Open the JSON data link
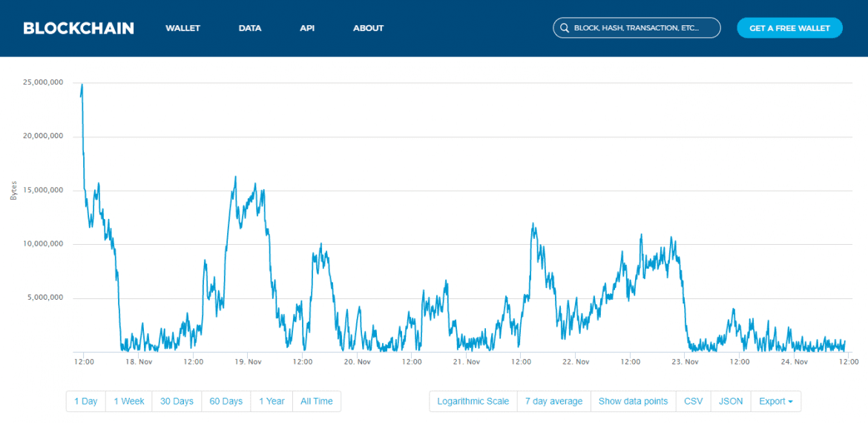 pyautogui.click(x=731, y=401)
